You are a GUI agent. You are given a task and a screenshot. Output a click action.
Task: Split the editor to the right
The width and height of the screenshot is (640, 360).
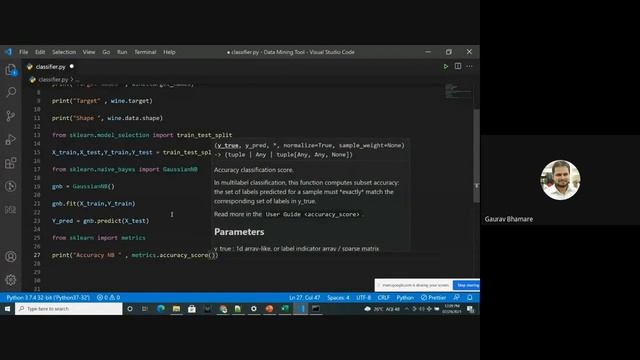pyautogui.click(x=458, y=66)
